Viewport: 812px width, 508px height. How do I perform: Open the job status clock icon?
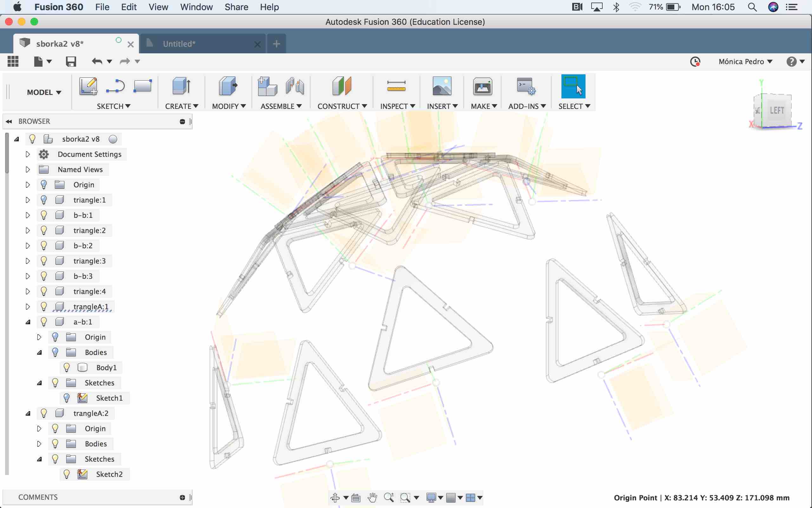pos(695,62)
